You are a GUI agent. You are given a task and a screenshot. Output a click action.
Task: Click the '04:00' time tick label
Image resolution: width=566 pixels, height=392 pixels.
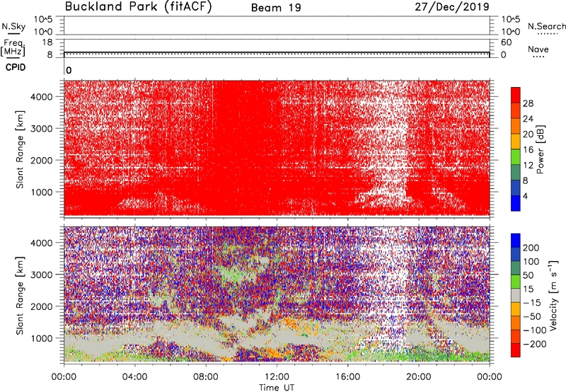(x=134, y=377)
